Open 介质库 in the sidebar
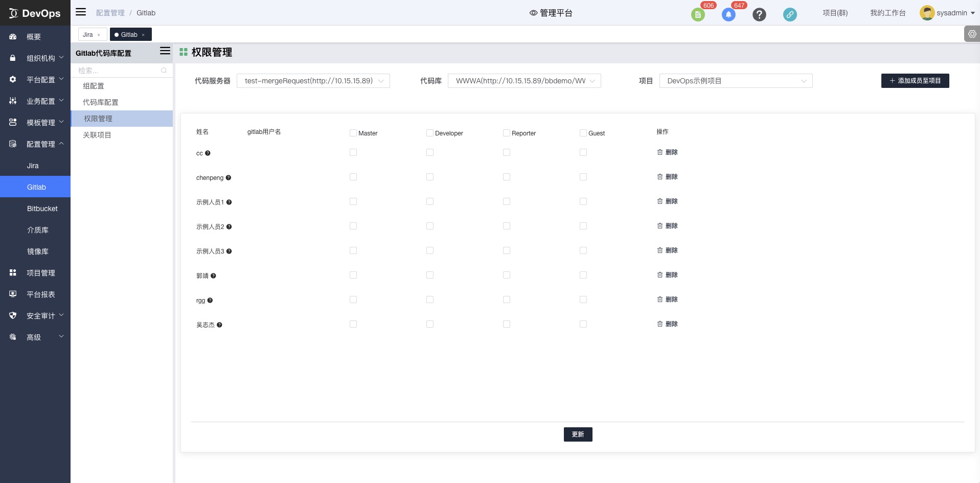The width and height of the screenshot is (980, 483). pyautogui.click(x=35, y=230)
